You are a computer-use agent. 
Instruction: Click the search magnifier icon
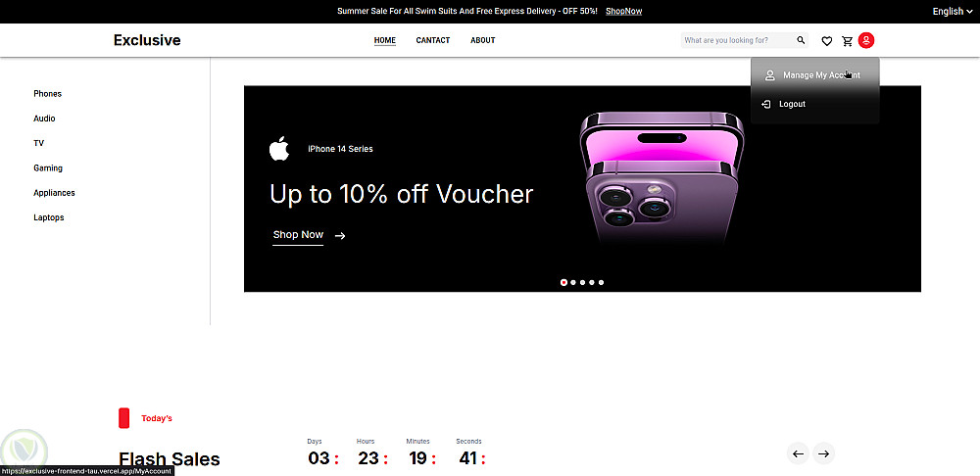point(801,40)
